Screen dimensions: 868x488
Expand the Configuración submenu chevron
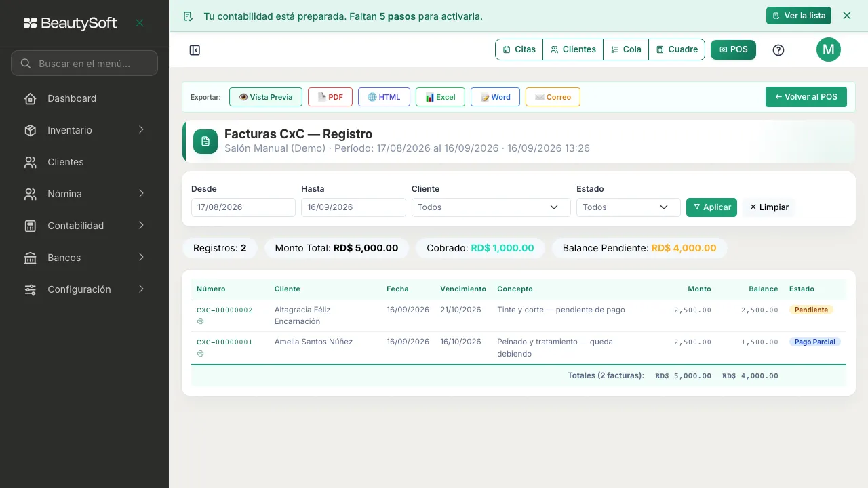click(141, 289)
